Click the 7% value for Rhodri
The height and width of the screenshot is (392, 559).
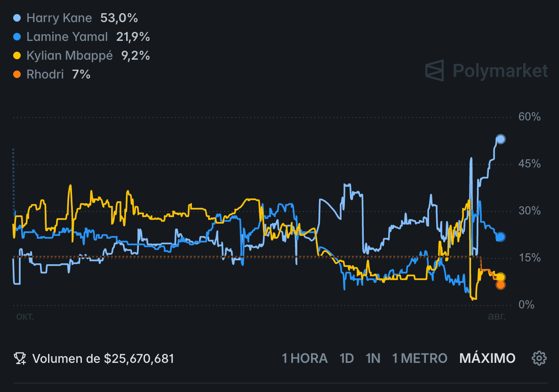(81, 74)
